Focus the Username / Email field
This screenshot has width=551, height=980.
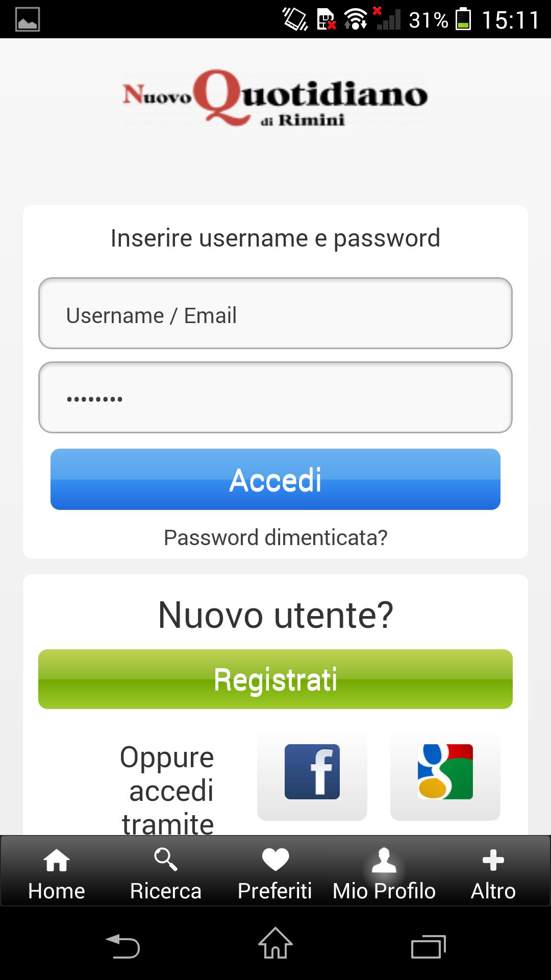click(275, 313)
